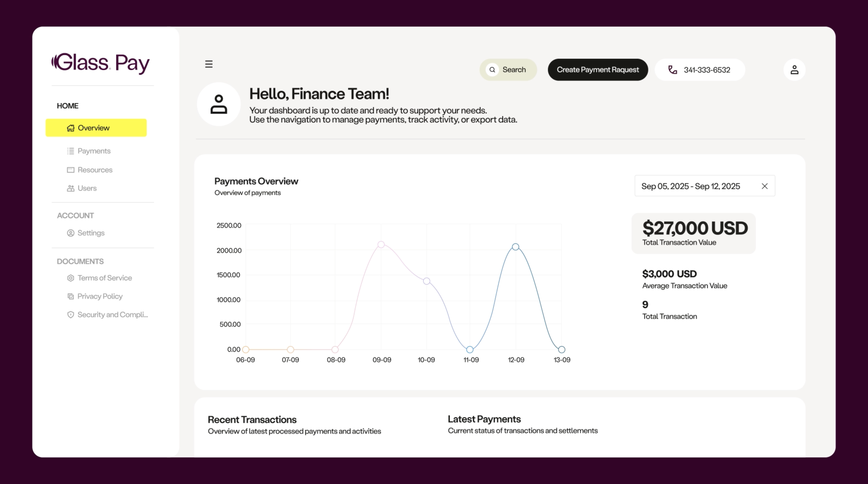Viewport: 868px width, 484px height.
Task: Select the phone icon beside 341-333-6532
Action: pos(672,69)
